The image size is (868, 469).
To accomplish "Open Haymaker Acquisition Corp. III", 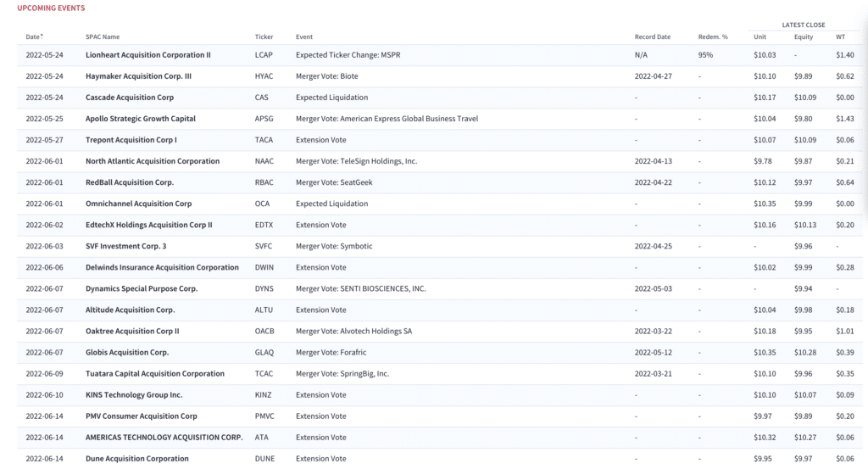I will [138, 75].
